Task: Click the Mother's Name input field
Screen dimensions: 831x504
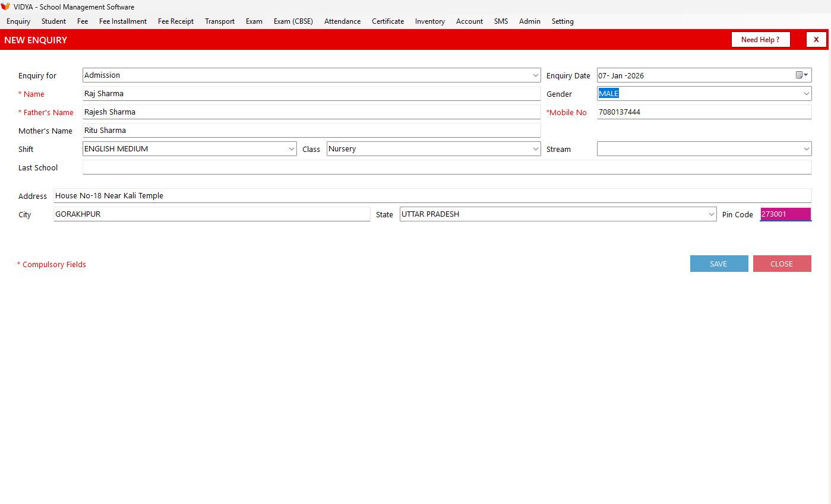Action: [x=312, y=131]
